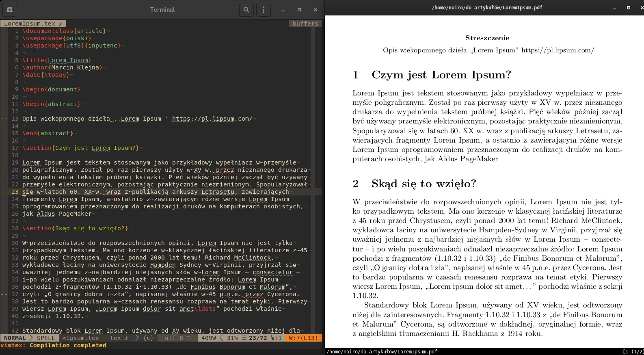Click Aldus PageMaker in the PDF paragraph
Screen dimensions: 644x355
click(468, 159)
